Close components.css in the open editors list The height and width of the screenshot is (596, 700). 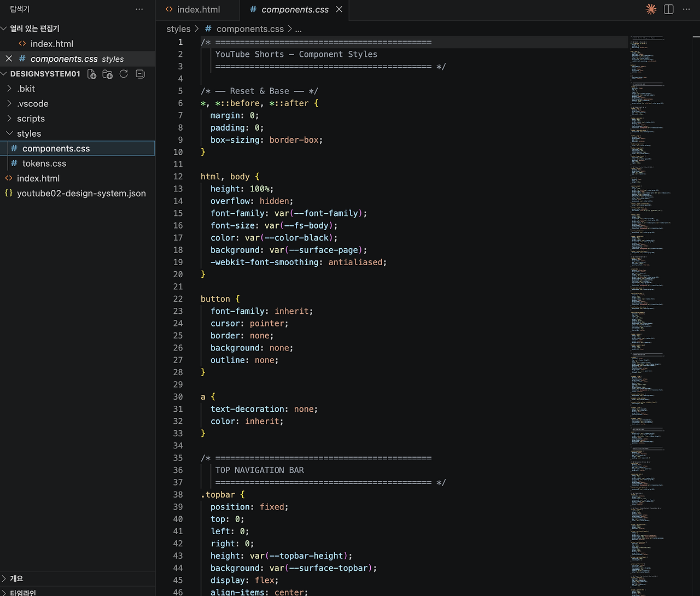(9, 59)
